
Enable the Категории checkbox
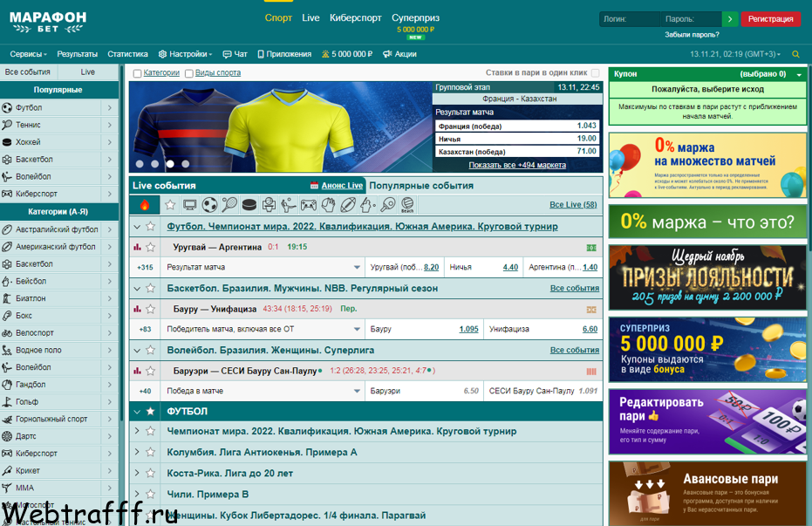137,73
